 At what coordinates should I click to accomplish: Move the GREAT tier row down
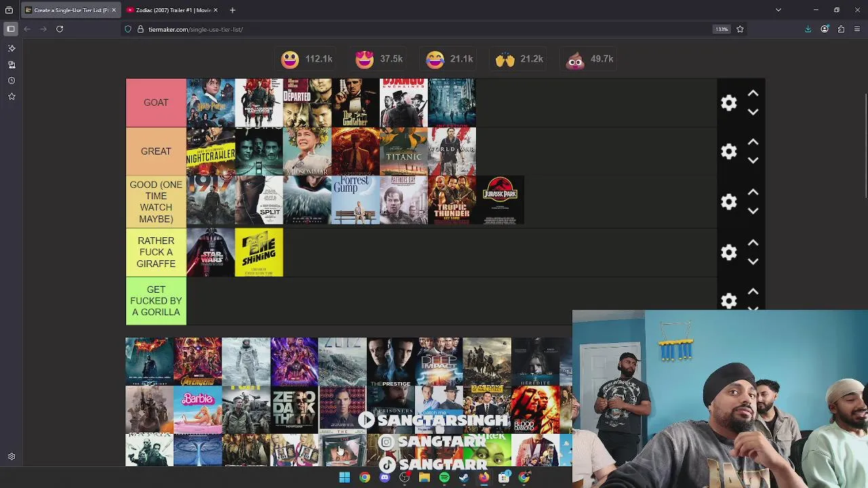pyautogui.click(x=753, y=161)
